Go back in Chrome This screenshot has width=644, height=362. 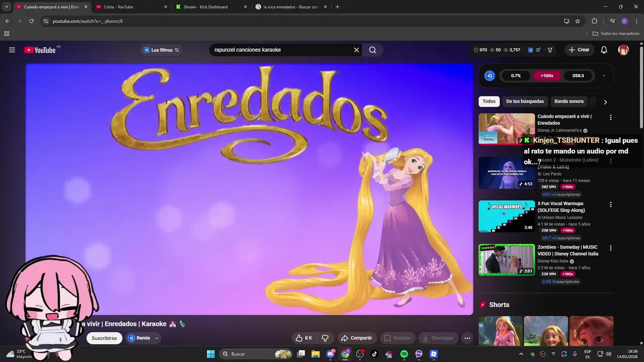point(7,21)
